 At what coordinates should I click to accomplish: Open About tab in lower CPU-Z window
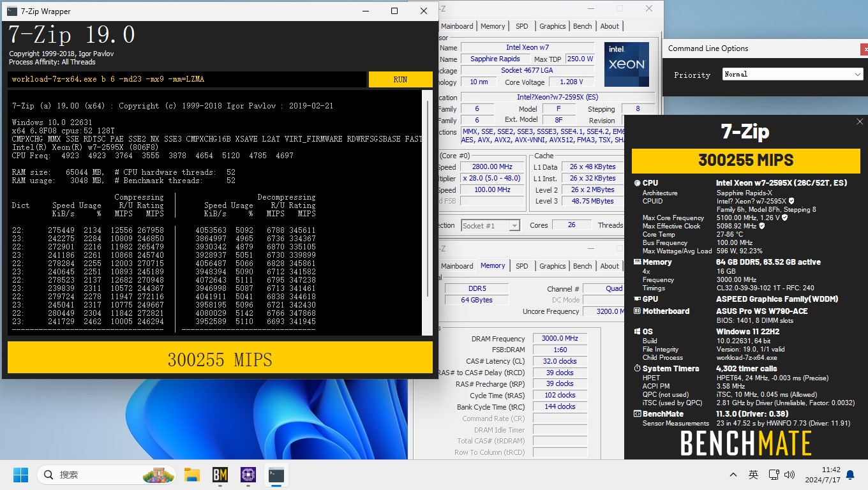point(610,266)
